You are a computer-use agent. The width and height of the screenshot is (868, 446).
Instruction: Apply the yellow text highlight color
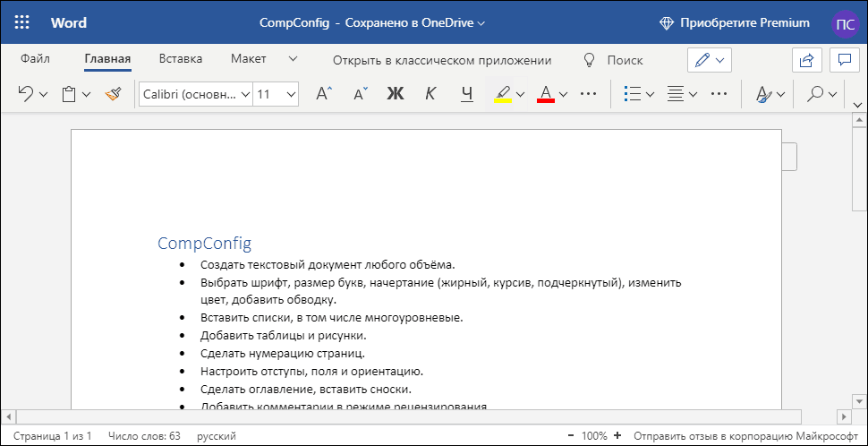pos(502,93)
